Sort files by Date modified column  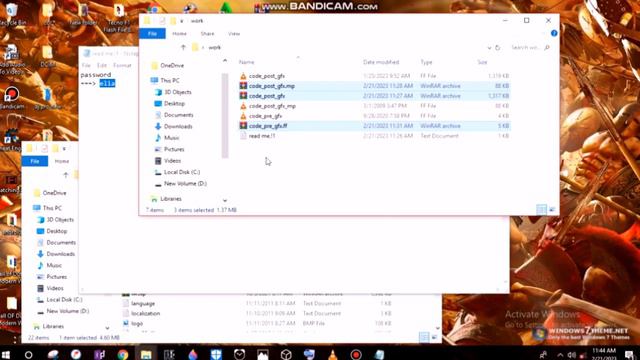click(x=381, y=62)
